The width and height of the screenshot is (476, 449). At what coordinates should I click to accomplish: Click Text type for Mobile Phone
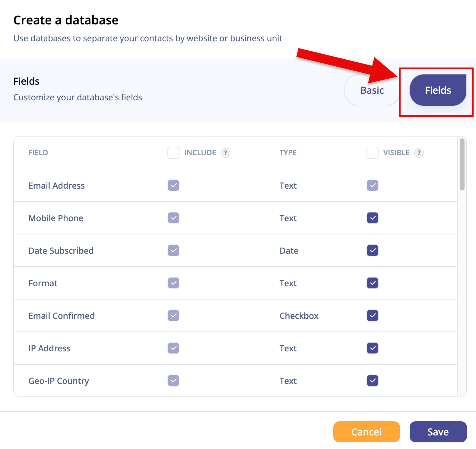pos(288,218)
